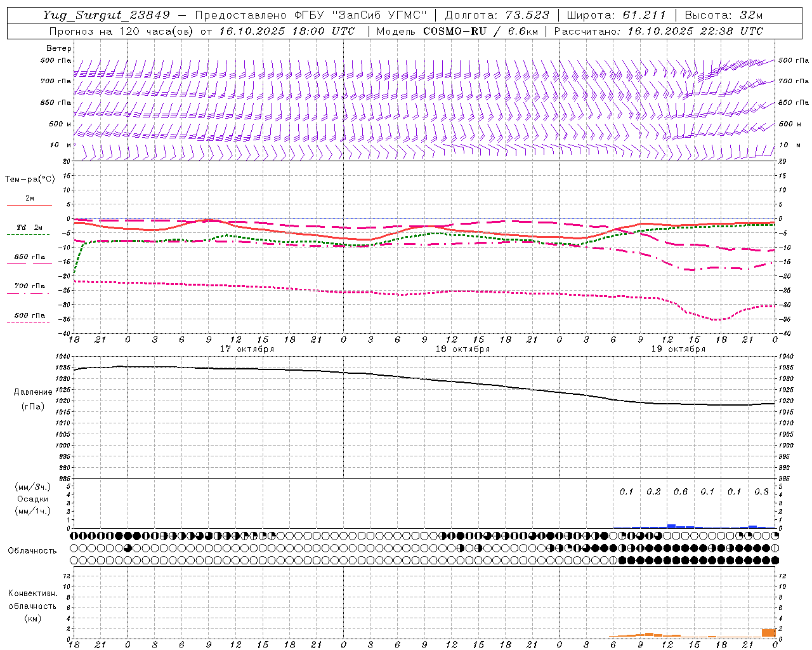Click the 500 м wind level label at left
812x650 pixels.
pos(60,124)
